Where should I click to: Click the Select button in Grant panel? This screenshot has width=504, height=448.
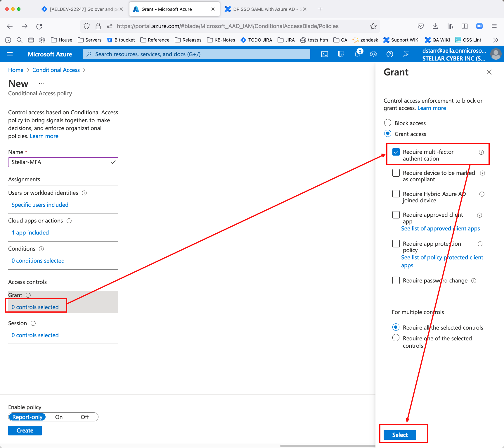[400, 435]
